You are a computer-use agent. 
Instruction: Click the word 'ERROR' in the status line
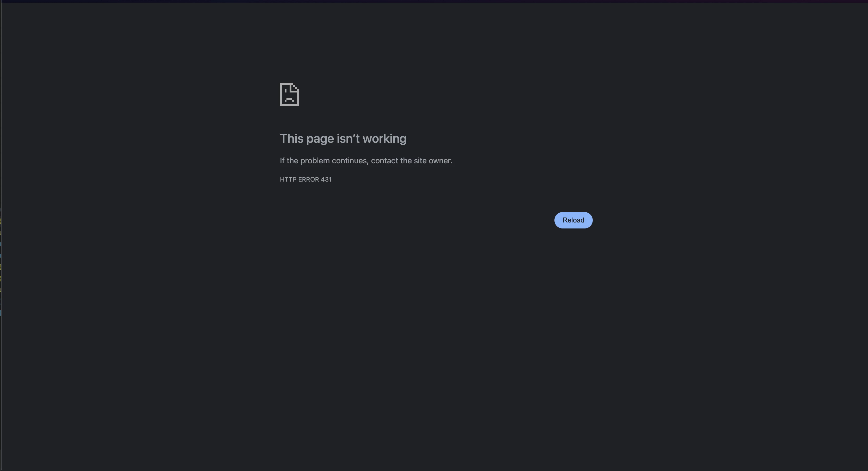308,179
